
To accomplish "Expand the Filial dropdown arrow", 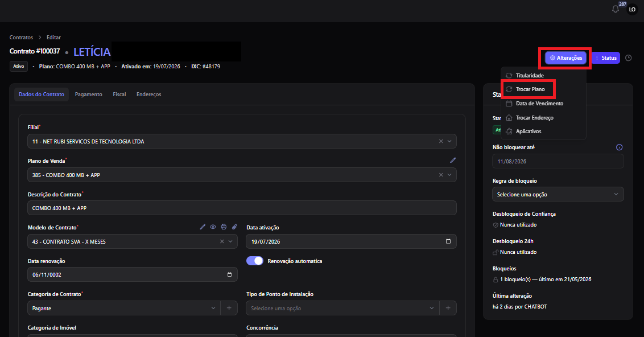I will (x=449, y=141).
